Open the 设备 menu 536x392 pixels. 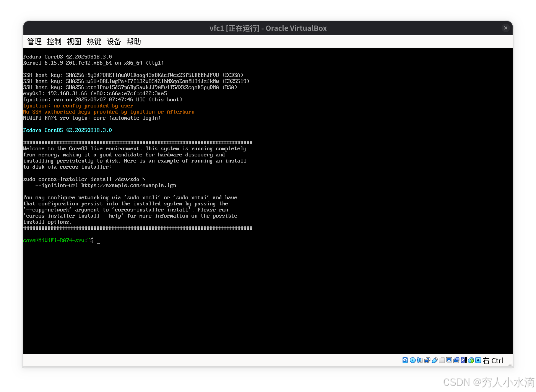pos(114,42)
